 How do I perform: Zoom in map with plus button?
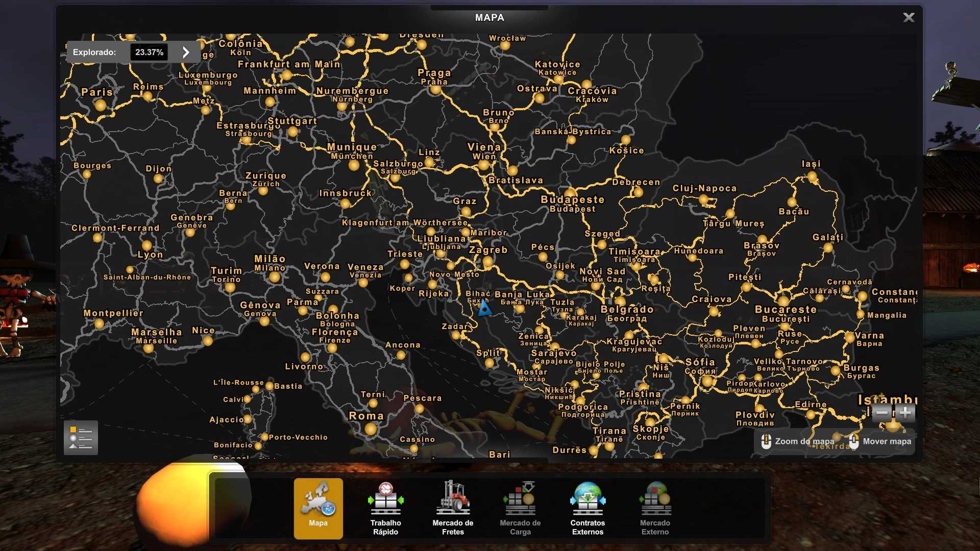pyautogui.click(x=905, y=412)
